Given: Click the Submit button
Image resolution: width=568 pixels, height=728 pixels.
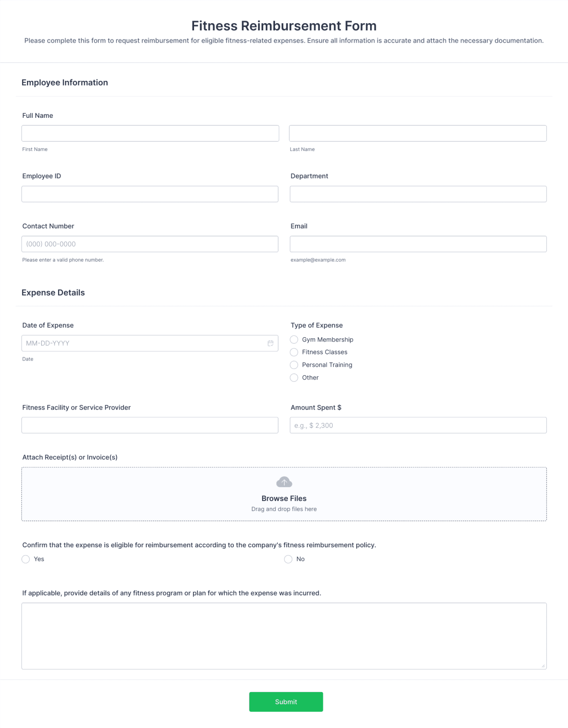Looking at the screenshot, I should point(286,702).
